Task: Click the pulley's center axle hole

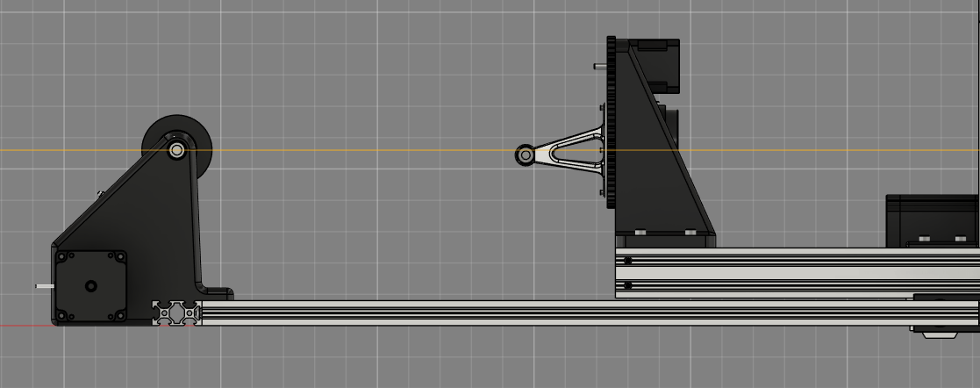Action: point(176,151)
